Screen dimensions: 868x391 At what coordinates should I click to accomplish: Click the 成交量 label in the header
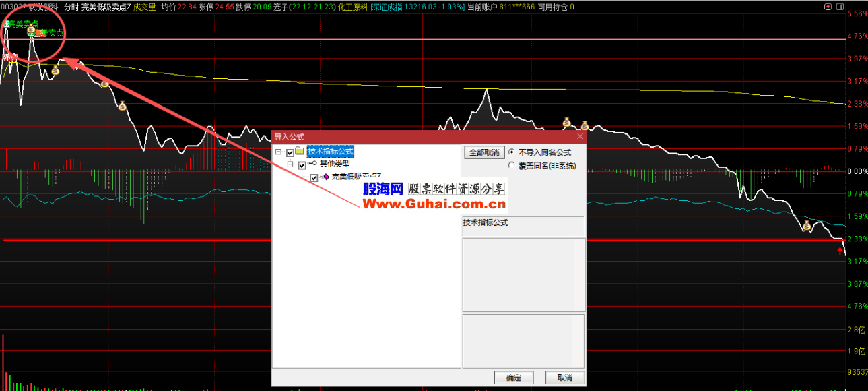coord(145,7)
